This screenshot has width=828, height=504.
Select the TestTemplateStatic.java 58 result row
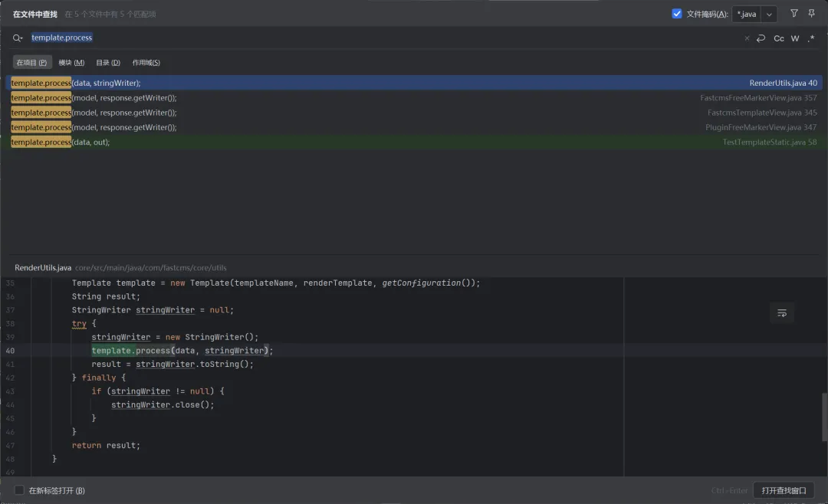tap(414, 142)
